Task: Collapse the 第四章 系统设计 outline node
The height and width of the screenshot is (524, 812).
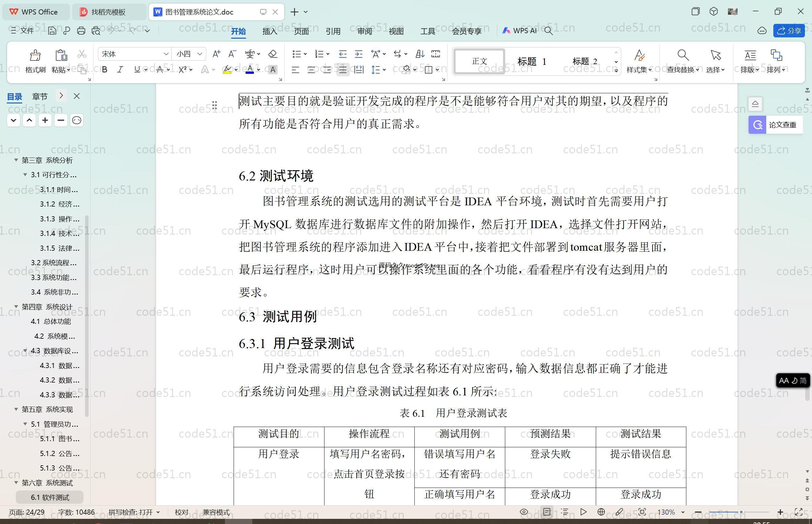Action: click(16, 306)
